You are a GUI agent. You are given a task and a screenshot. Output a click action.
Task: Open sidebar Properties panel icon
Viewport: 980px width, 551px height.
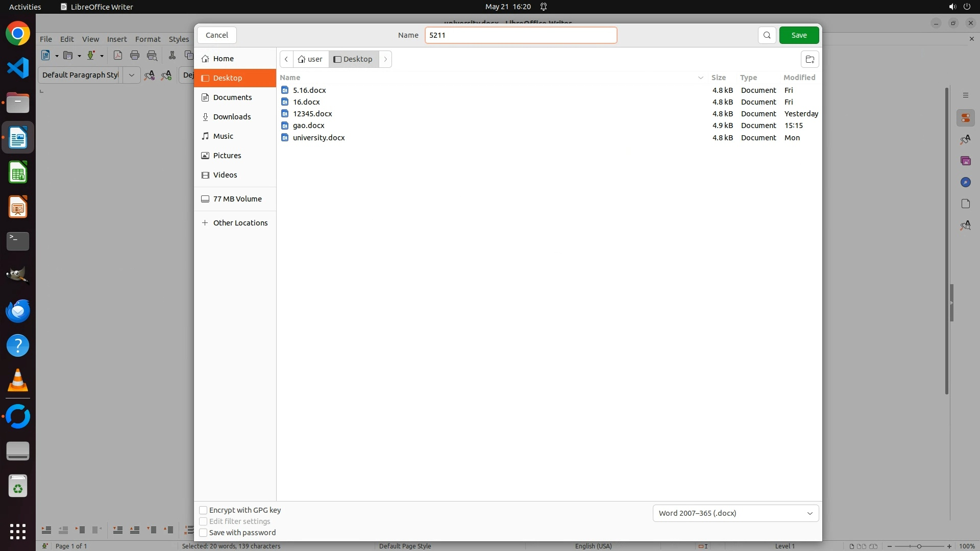965,118
